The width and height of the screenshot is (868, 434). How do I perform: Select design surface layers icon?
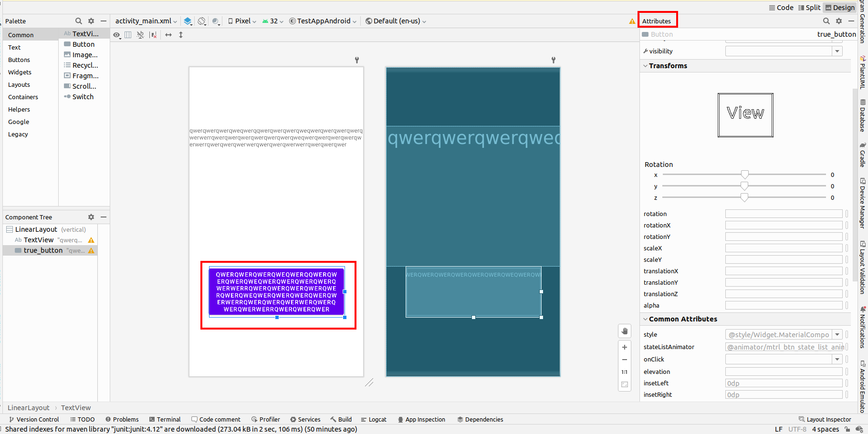coord(188,21)
